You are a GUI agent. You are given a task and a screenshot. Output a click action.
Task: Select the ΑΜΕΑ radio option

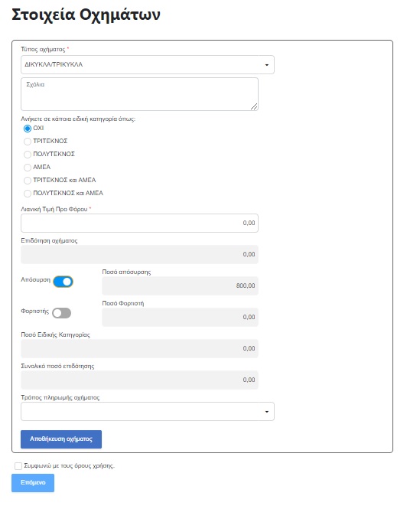(x=28, y=168)
